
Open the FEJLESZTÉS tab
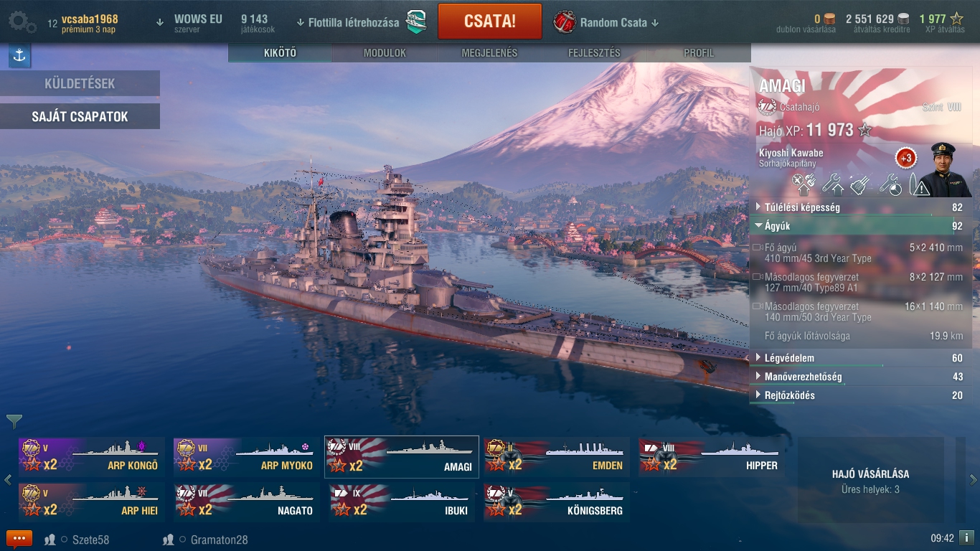(x=594, y=53)
